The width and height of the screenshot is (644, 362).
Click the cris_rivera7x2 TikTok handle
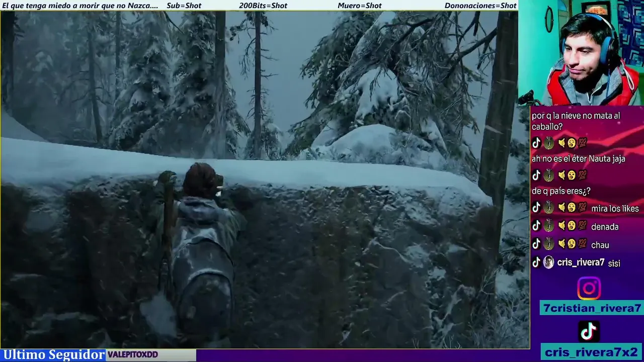591,352
